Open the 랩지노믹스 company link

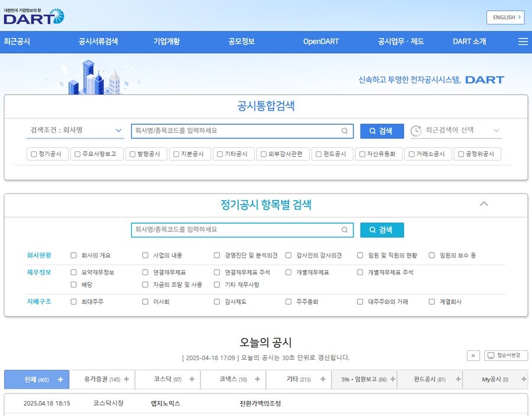click(166, 404)
